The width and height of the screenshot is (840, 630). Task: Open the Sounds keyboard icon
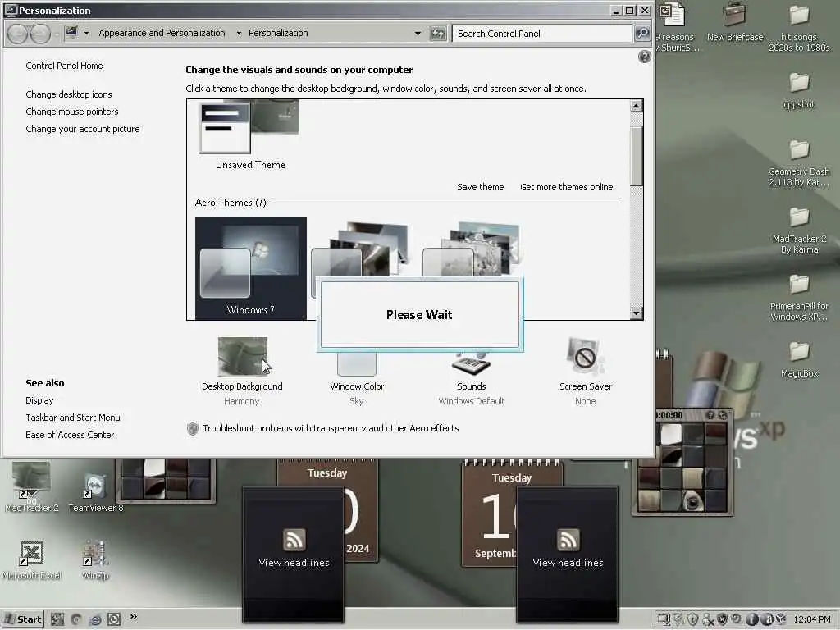[x=471, y=363]
